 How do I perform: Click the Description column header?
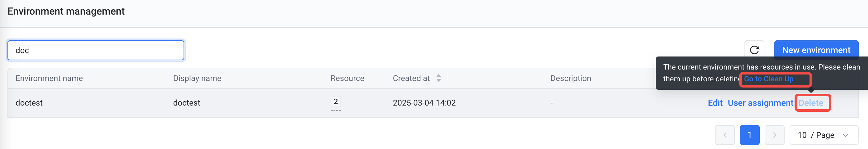coord(571,78)
